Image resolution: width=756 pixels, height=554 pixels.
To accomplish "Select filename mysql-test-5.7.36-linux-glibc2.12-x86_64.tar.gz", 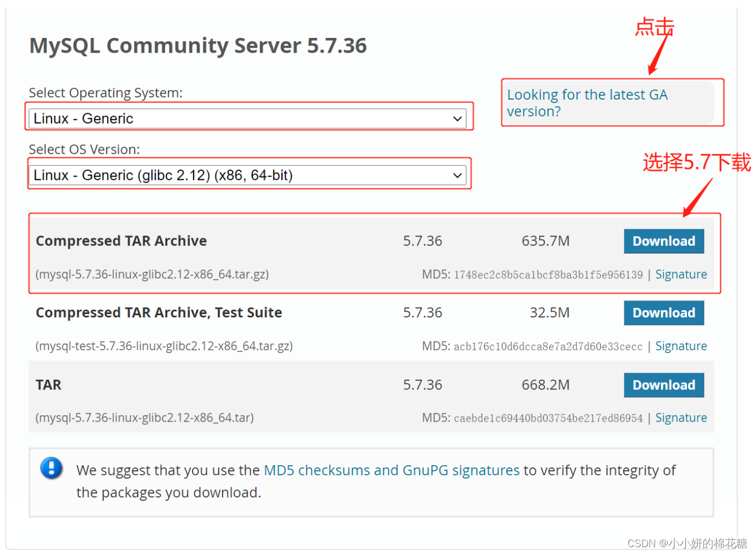I will tap(164, 346).
